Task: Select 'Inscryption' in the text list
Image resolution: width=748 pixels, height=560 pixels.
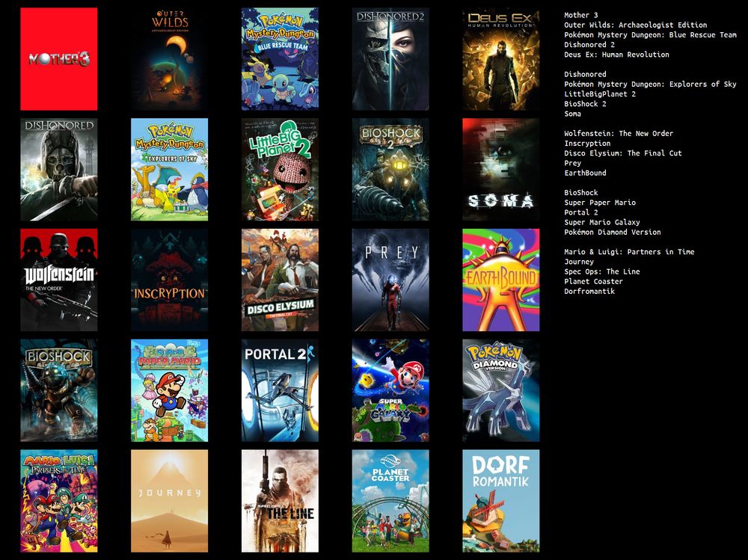Action: coord(587,143)
